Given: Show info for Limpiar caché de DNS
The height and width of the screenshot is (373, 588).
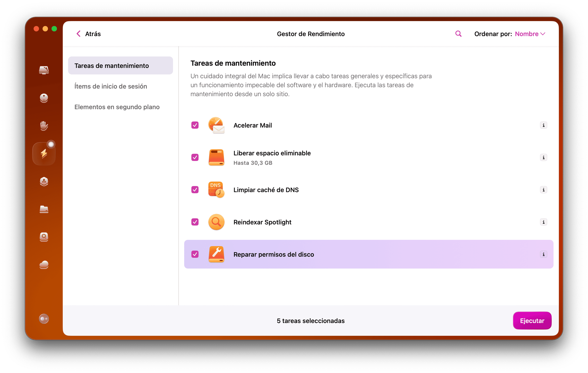Looking at the screenshot, I should (544, 190).
